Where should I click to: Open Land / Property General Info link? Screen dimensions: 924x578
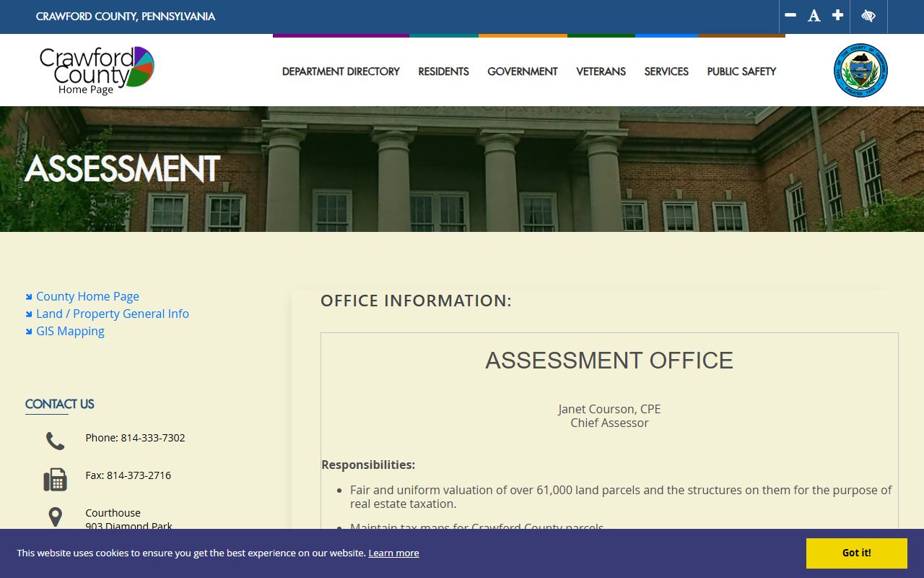(113, 314)
